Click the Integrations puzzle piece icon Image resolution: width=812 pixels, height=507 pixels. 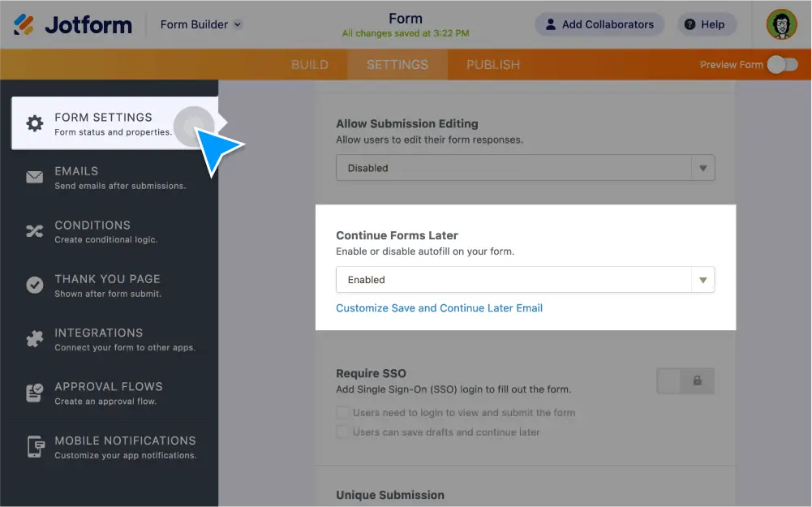coord(34,339)
